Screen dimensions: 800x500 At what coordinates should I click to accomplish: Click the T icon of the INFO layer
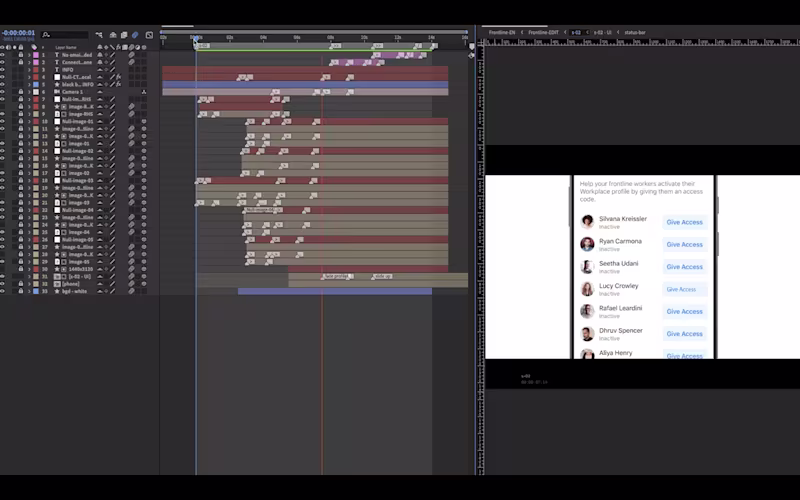click(x=57, y=69)
